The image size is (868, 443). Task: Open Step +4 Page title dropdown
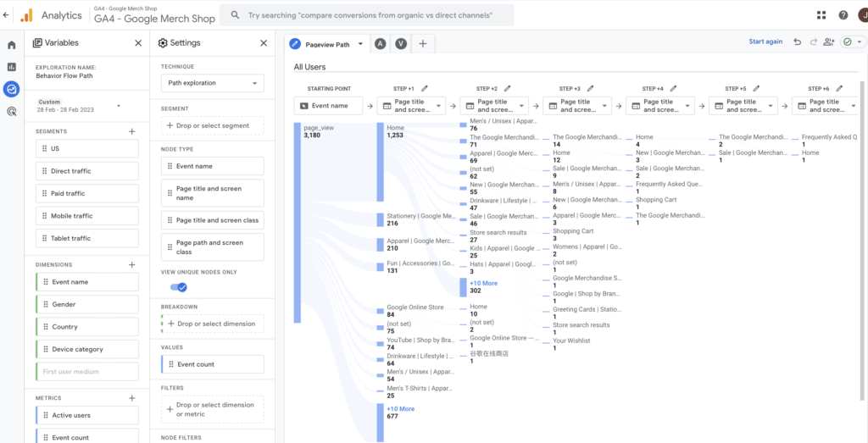coord(660,106)
